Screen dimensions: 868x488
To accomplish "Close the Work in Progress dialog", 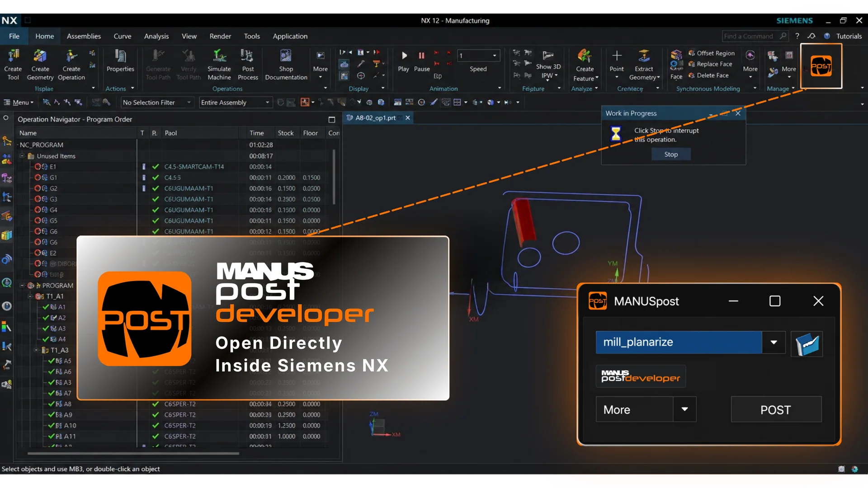I will click(x=738, y=113).
